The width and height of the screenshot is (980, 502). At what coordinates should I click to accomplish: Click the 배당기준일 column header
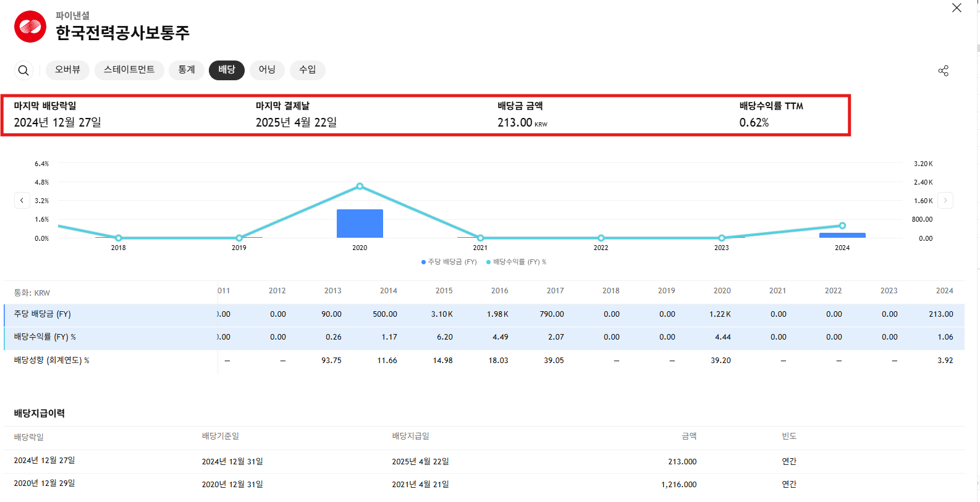point(221,436)
